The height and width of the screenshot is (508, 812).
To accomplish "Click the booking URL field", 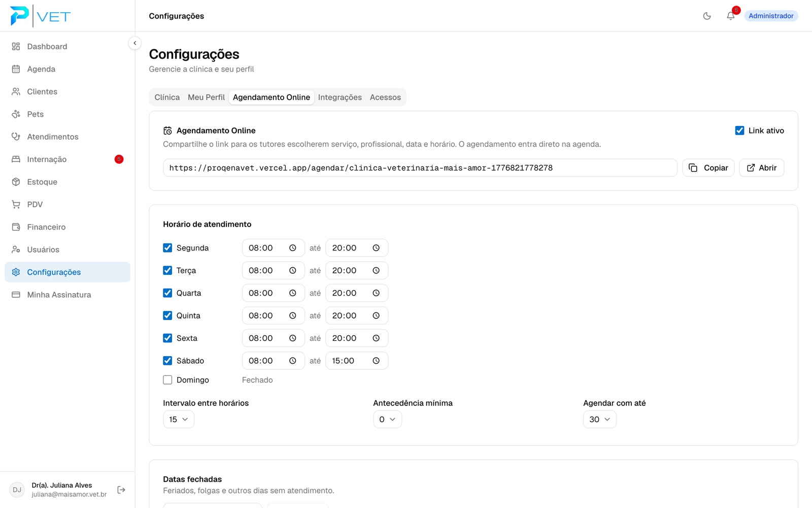I will click(x=420, y=168).
